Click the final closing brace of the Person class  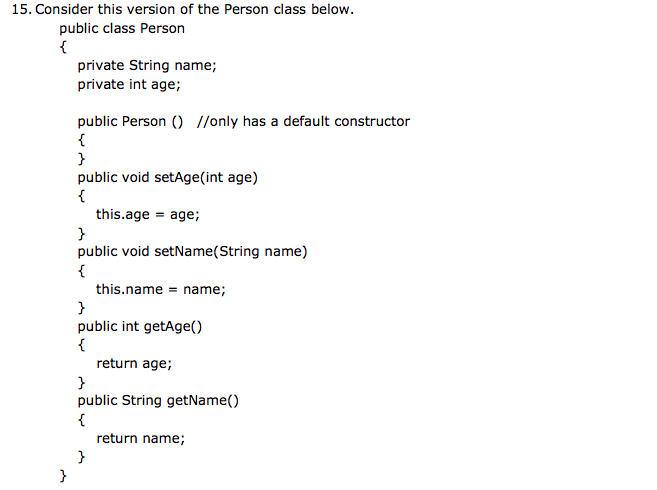[63, 476]
